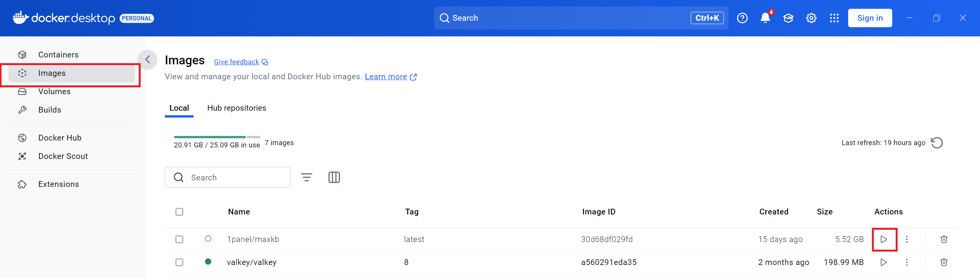The width and height of the screenshot is (980, 278).
Task: Click the disk usage progress bar
Action: (217, 137)
